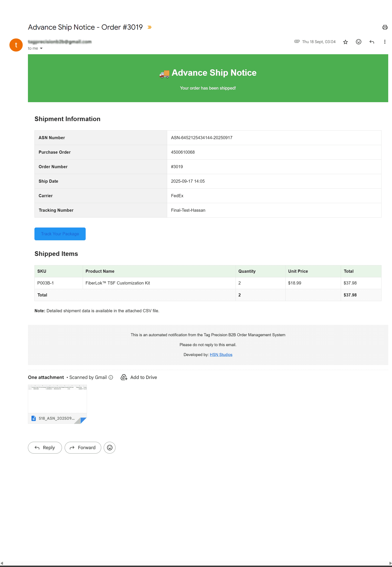Click the left scroll arrow at bottom
This screenshot has width=392, height=567.
pos(2,563)
